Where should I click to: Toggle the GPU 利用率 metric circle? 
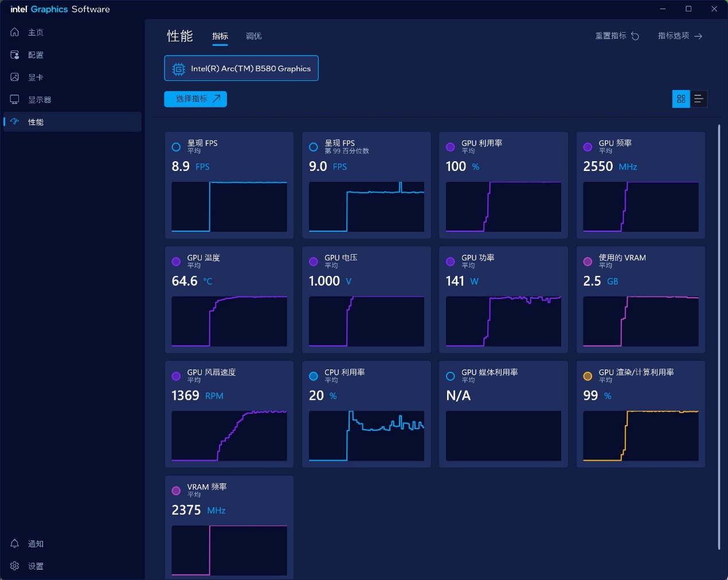click(x=451, y=147)
